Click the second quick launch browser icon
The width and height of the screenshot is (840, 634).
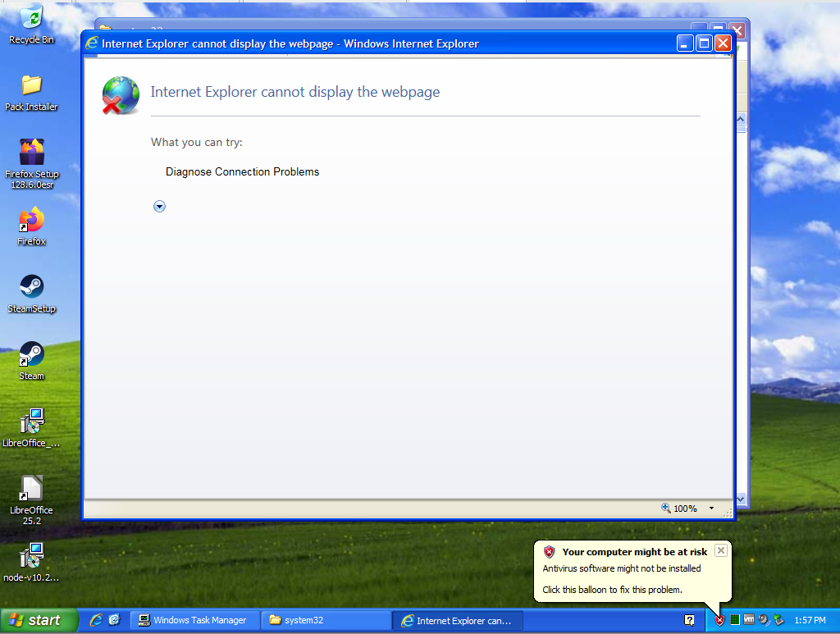pyautogui.click(x=115, y=620)
